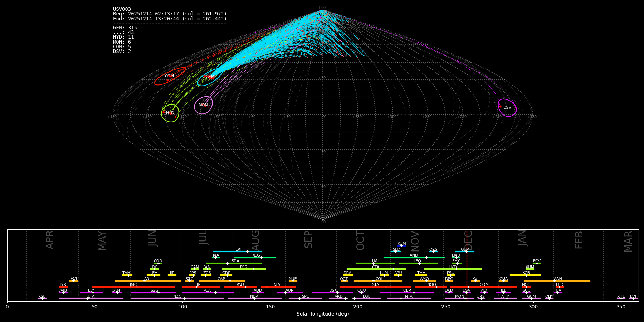Click the USV003 station title text
Screen dimensions: 644x322
pyautogui.click(x=122, y=9)
